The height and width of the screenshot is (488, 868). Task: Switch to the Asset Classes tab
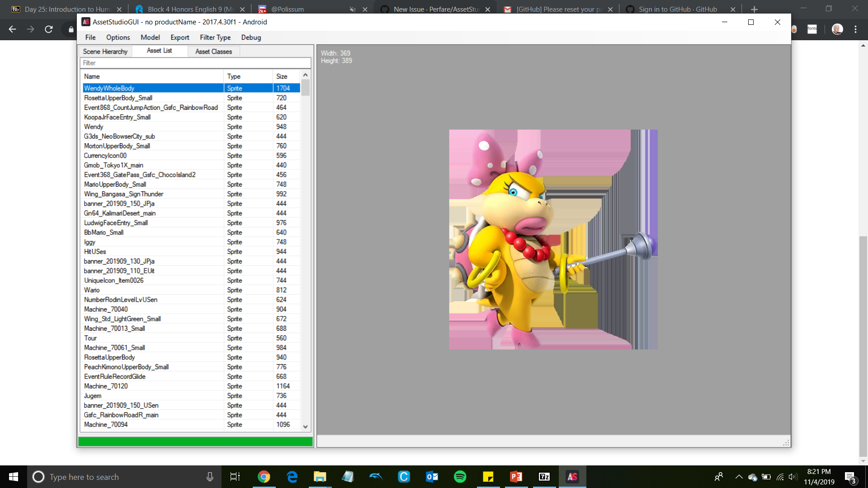point(213,52)
